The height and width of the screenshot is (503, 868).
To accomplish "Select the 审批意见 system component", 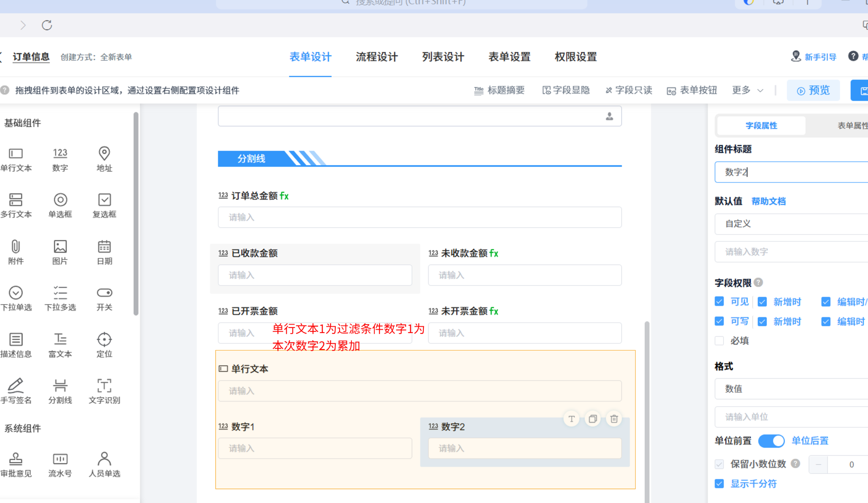I will [x=16, y=465].
